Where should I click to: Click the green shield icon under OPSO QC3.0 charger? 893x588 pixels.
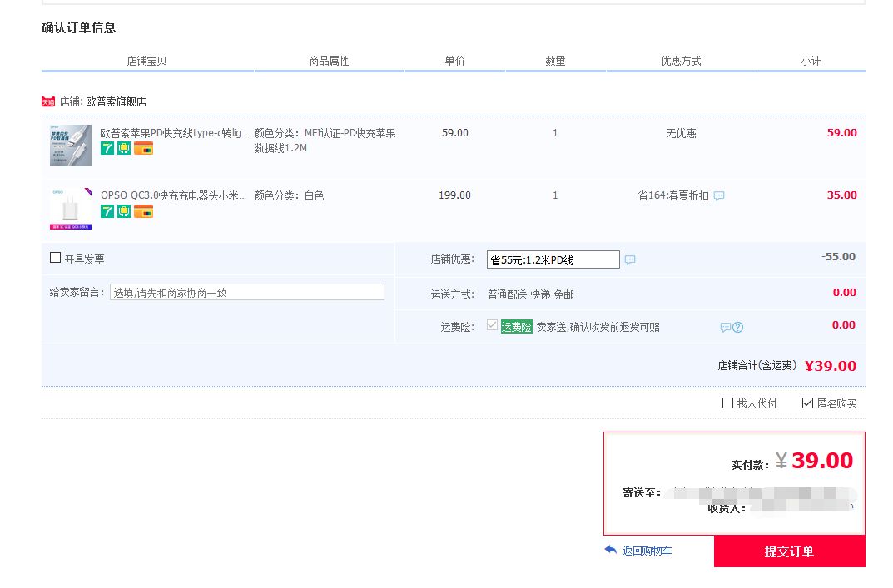[x=124, y=211]
